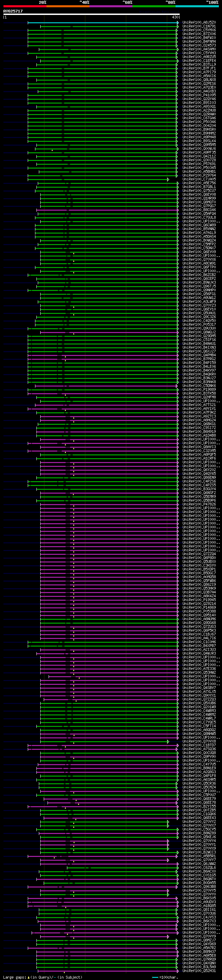Click UniRef100_O04204 entry

(x=199, y=125)
